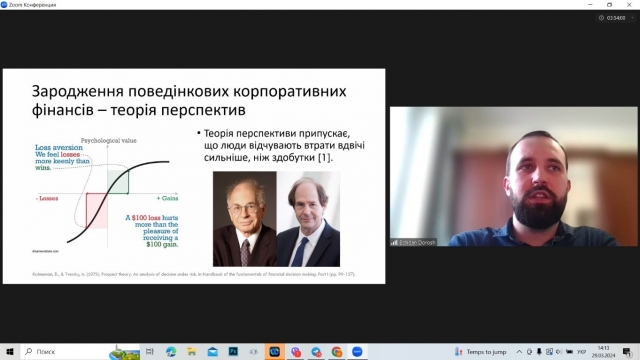Open the notification center
The image size is (640, 360).
point(627,351)
